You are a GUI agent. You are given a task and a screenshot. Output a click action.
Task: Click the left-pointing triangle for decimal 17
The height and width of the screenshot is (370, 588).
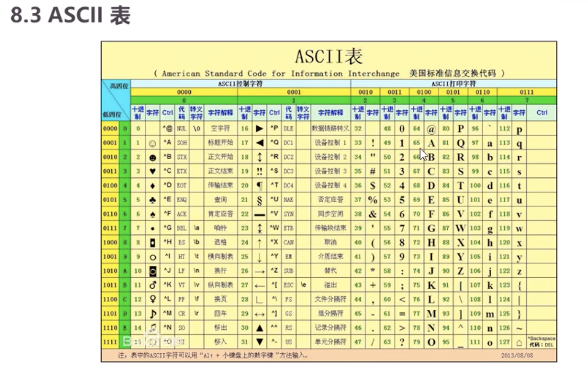[x=260, y=143]
